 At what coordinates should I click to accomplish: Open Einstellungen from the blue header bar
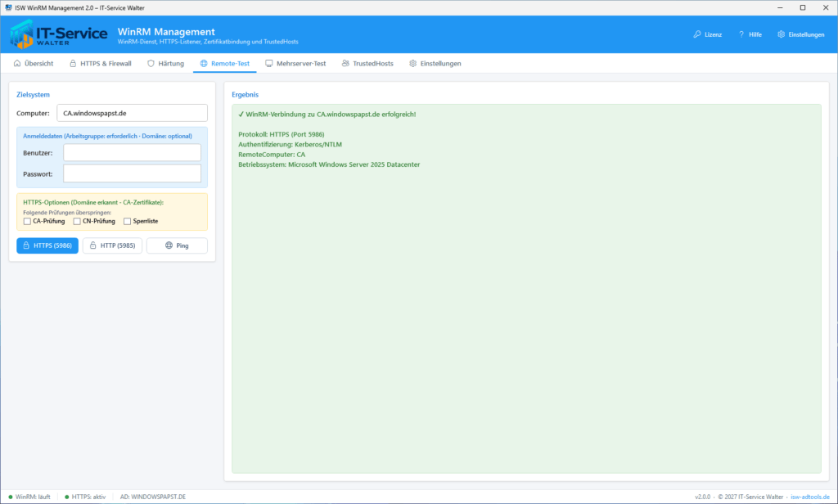point(801,34)
